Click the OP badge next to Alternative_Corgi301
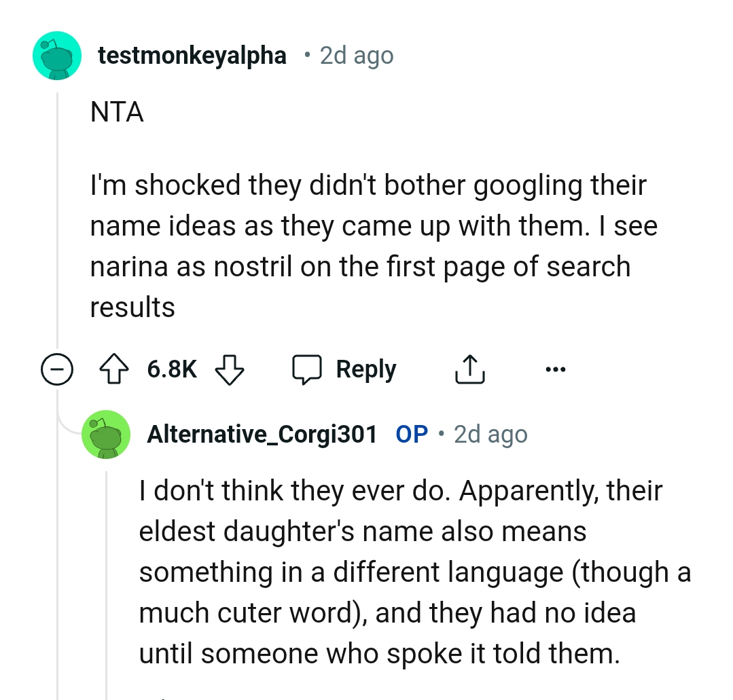The width and height of the screenshot is (733, 700). click(411, 434)
